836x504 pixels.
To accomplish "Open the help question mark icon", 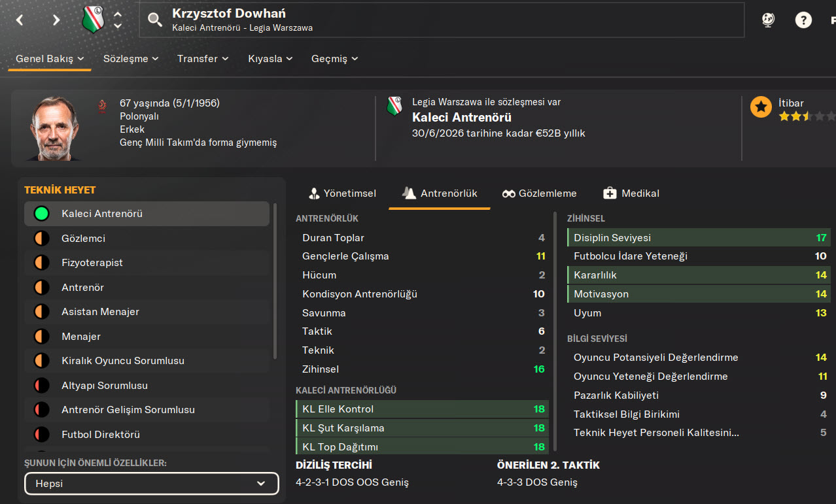I will pos(803,20).
